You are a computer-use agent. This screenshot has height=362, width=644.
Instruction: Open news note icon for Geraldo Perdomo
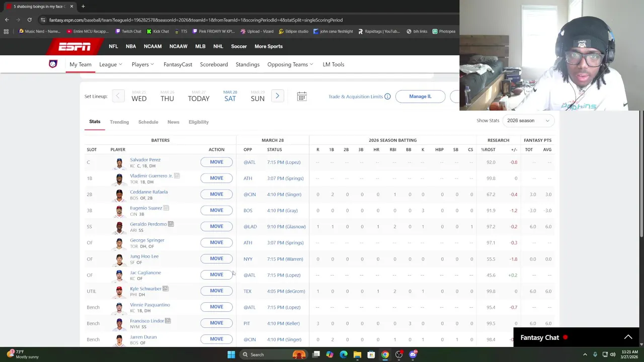(171, 224)
